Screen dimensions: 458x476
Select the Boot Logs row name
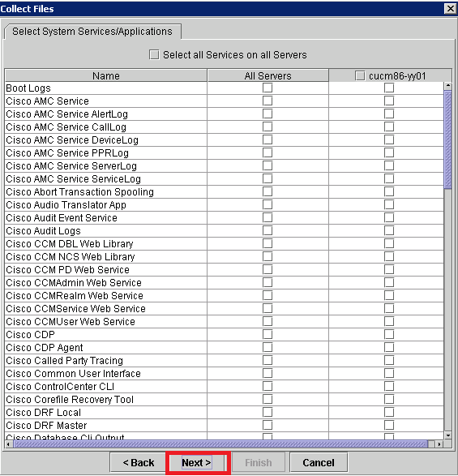28,88
